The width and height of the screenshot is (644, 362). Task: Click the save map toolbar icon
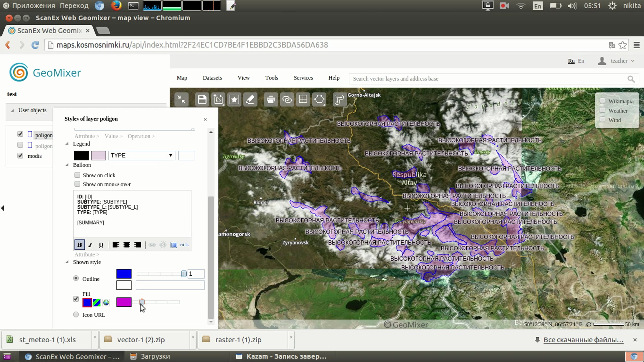pyautogui.click(x=202, y=100)
